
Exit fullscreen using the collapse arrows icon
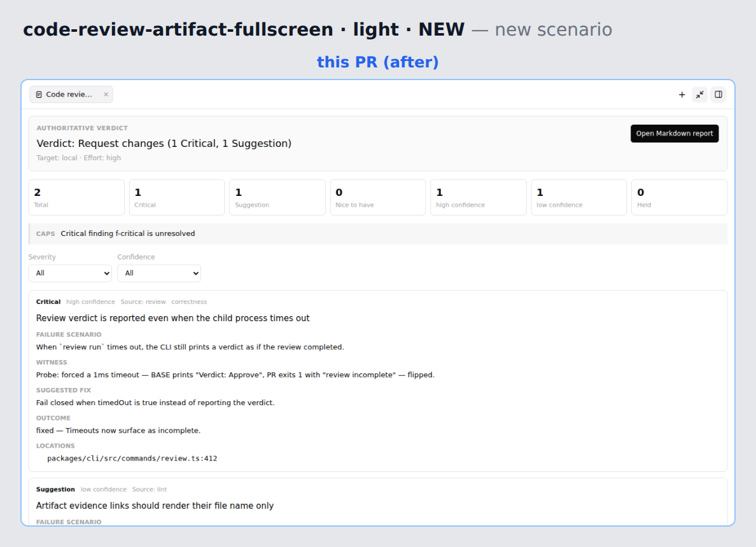(x=700, y=95)
